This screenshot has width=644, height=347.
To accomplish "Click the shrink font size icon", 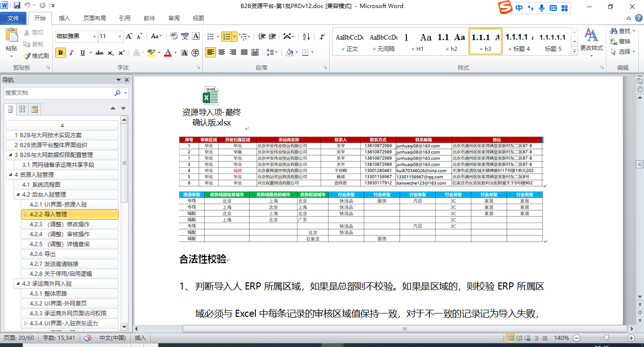I will [140, 36].
